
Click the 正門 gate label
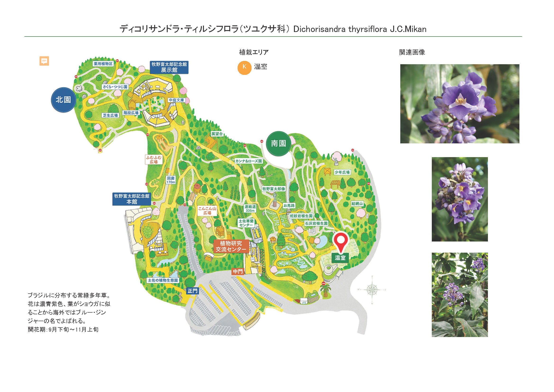pyautogui.click(x=192, y=291)
